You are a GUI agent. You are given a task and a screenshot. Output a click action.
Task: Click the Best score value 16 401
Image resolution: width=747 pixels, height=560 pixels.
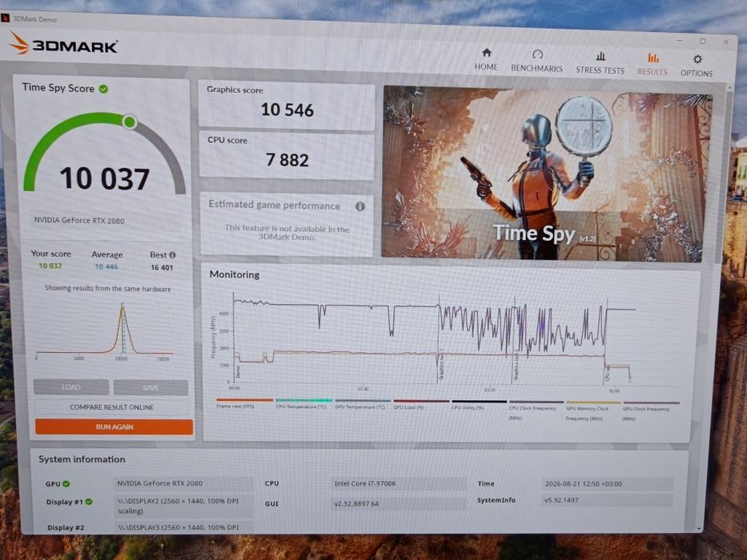coord(162,267)
